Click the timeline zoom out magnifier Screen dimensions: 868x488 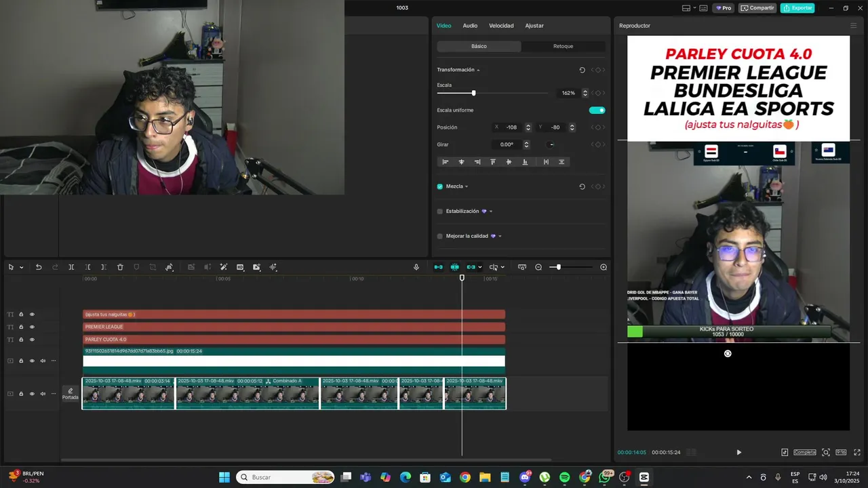click(538, 267)
